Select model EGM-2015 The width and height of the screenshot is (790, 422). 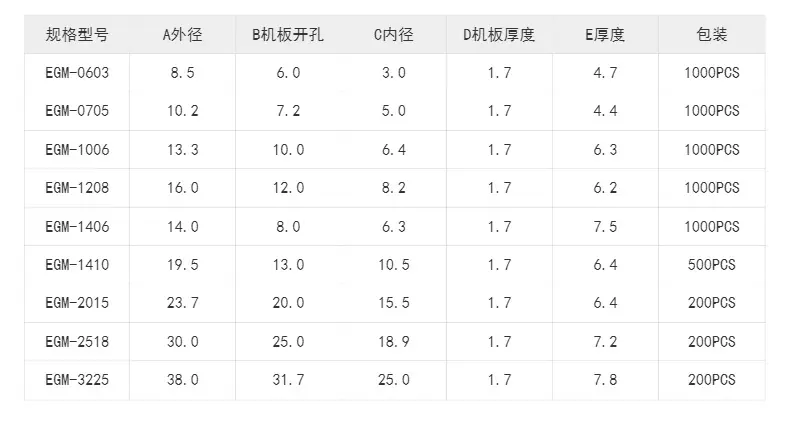tap(77, 303)
